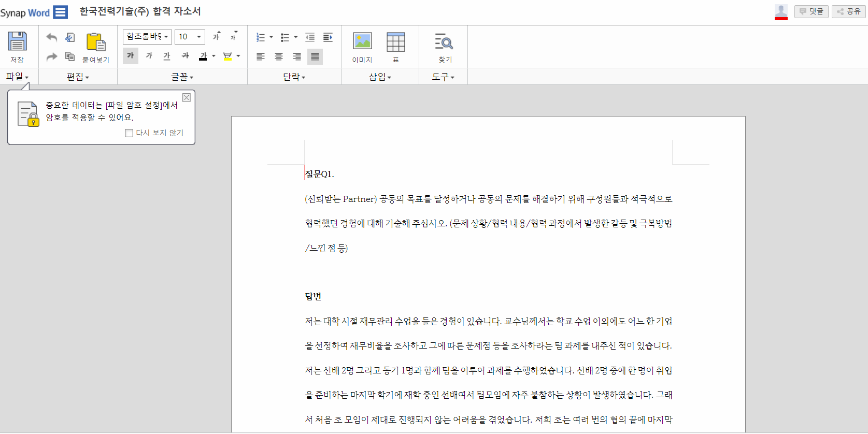Viewport: 868px width, 434px height.
Task: Decrease paragraph indent
Action: (310, 37)
